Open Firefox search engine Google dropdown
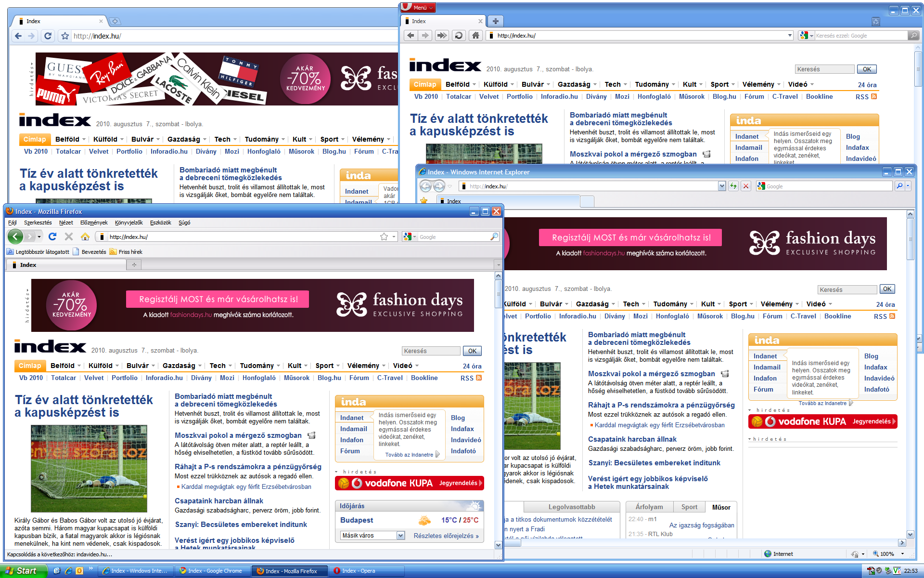Image resolution: width=924 pixels, height=578 pixels. pos(410,236)
